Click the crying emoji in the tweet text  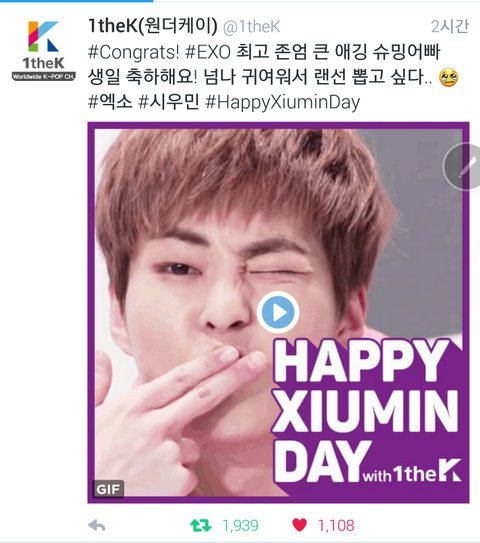coord(448,77)
